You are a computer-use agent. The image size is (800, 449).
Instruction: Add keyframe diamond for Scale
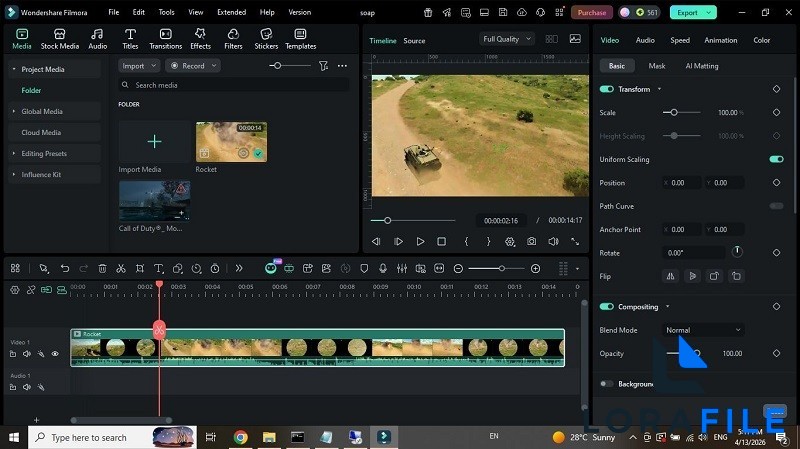[777, 112]
